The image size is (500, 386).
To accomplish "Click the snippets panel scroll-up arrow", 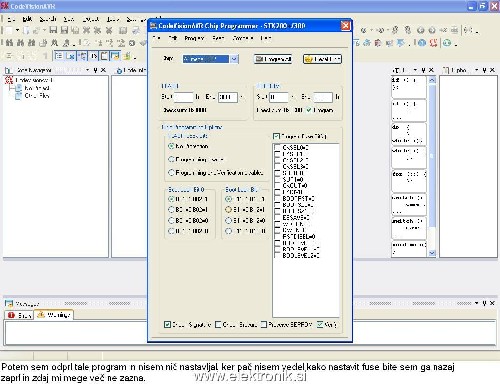I will click(432, 80).
